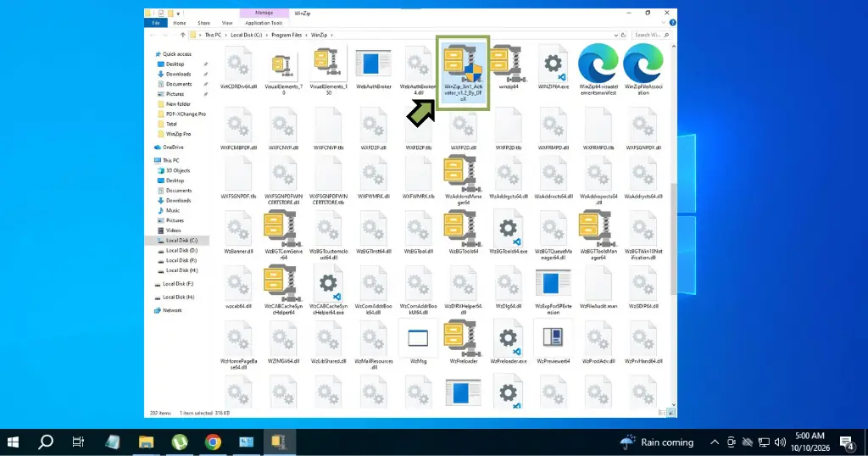Viewport: 868px width, 456px height.
Task: Select the WzMsg window icon file
Action: coord(418,338)
